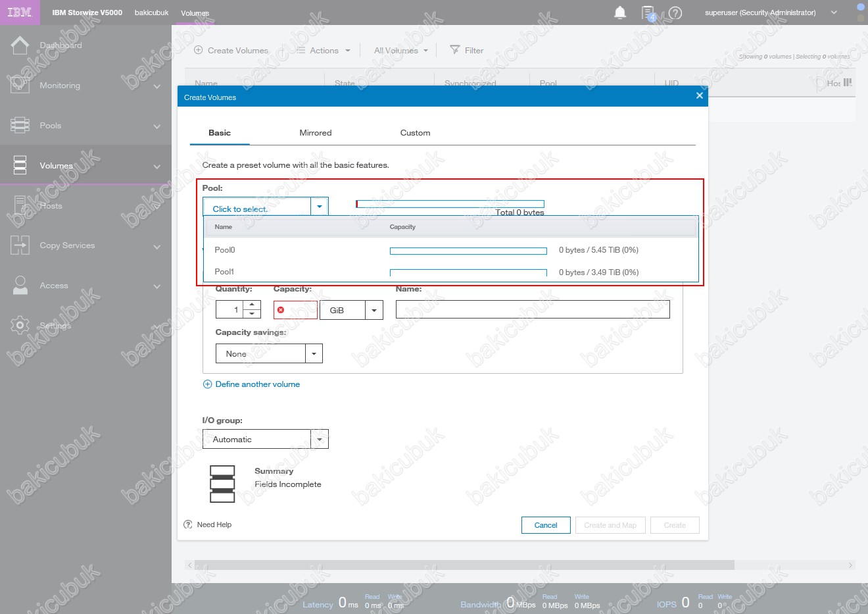Select Settings in the sidebar
Screen dimensions: 868x614
coord(55,326)
